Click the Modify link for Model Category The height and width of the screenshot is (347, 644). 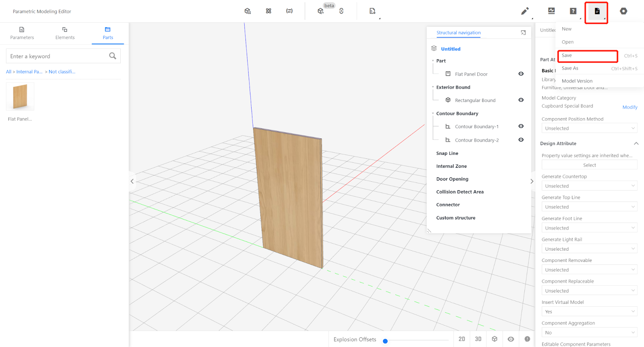(x=630, y=107)
